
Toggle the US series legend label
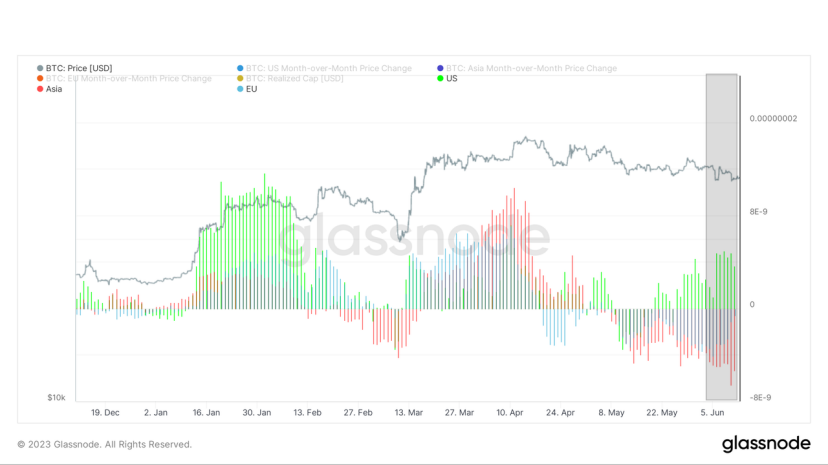coord(452,78)
